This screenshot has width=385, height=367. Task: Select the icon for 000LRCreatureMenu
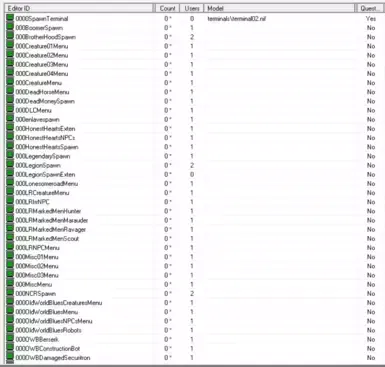10,193
